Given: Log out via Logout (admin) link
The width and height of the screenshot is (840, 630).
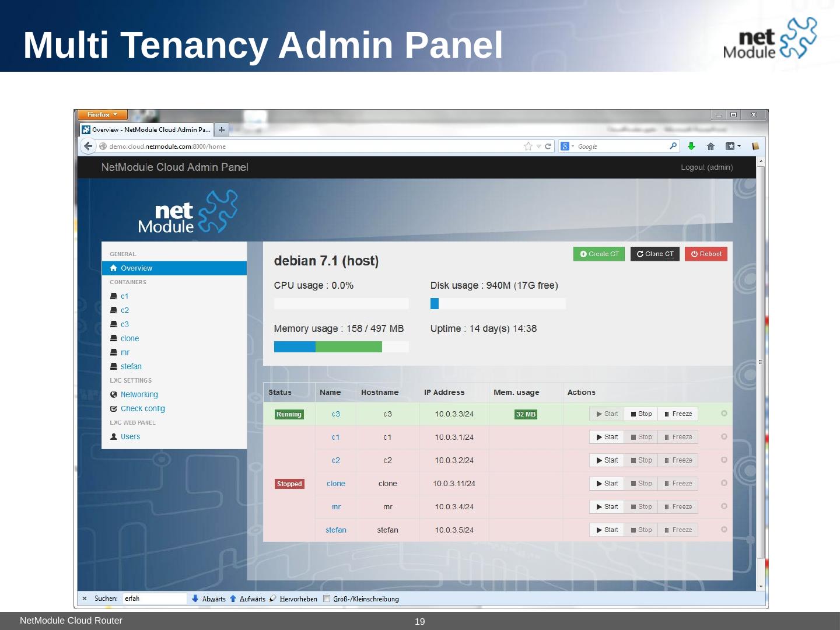Looking at the screenshot, I should [707, 167].
